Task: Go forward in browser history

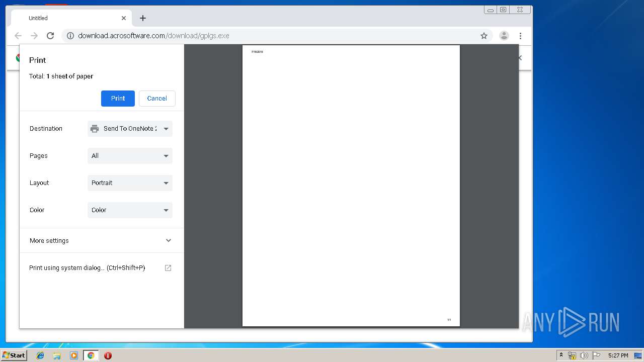Action: [34, 36]
